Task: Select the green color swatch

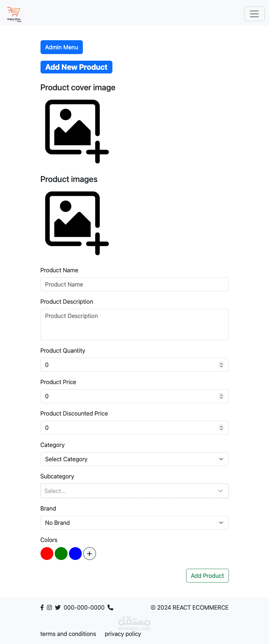Action: pos(61,554)
